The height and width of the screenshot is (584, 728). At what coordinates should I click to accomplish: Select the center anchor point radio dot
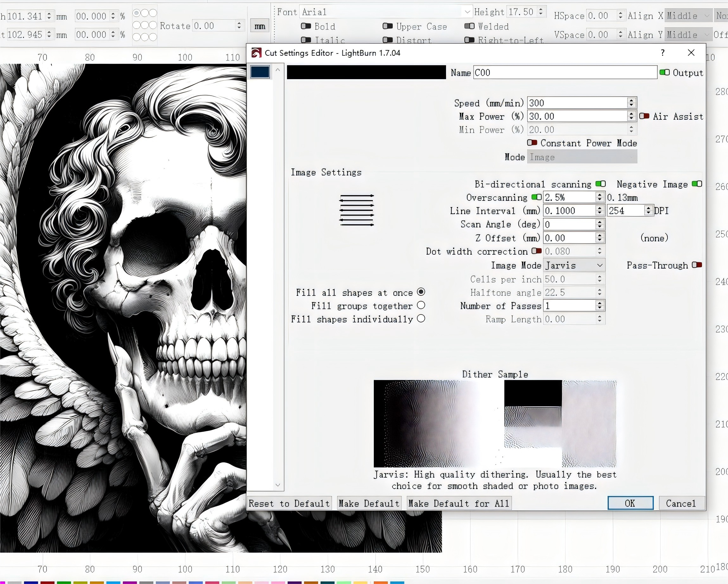pos(144,25)
